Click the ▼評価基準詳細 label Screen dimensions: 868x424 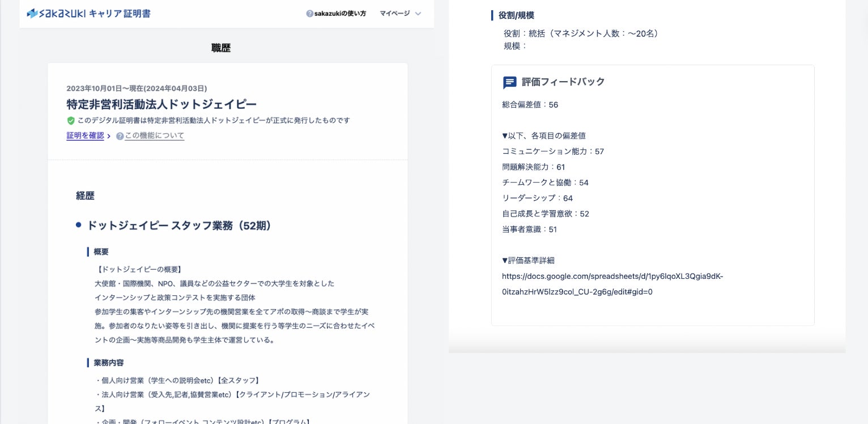point(529,261)
